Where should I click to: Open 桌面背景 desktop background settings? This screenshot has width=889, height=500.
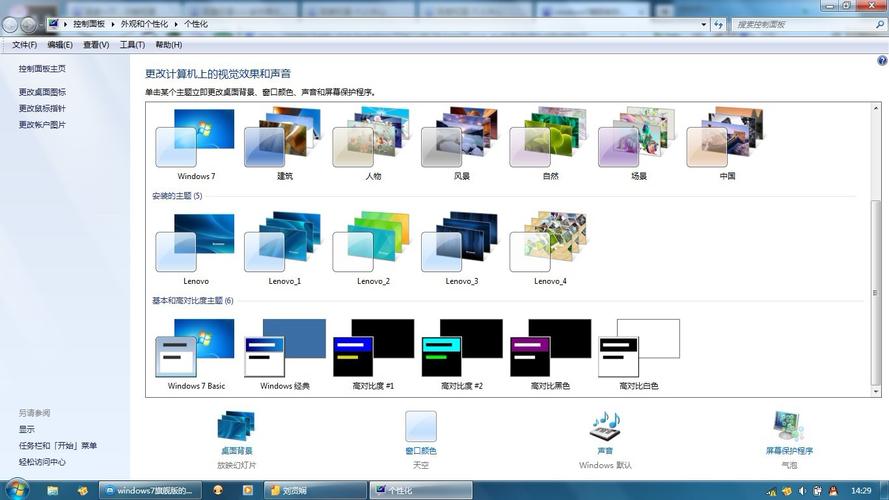236,440
